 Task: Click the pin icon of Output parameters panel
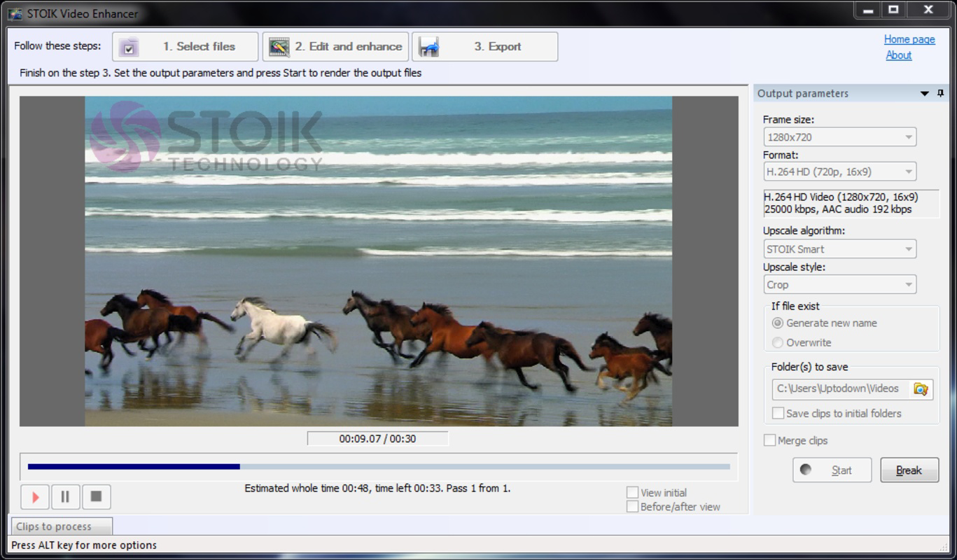tap(940, 93)
